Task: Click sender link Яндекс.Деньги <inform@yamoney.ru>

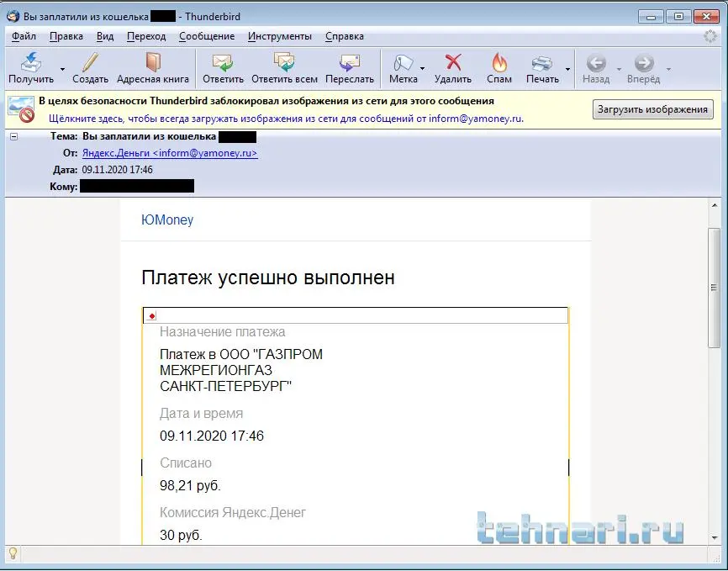Action: coord(170,153)
